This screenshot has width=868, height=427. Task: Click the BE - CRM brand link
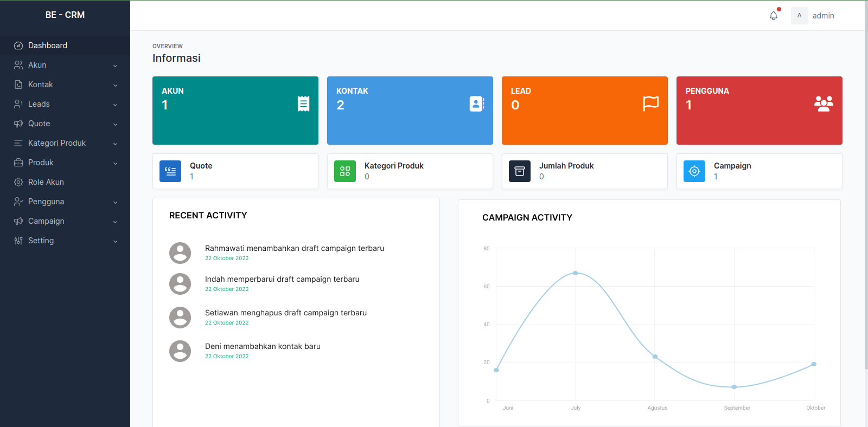pos(65,15)
